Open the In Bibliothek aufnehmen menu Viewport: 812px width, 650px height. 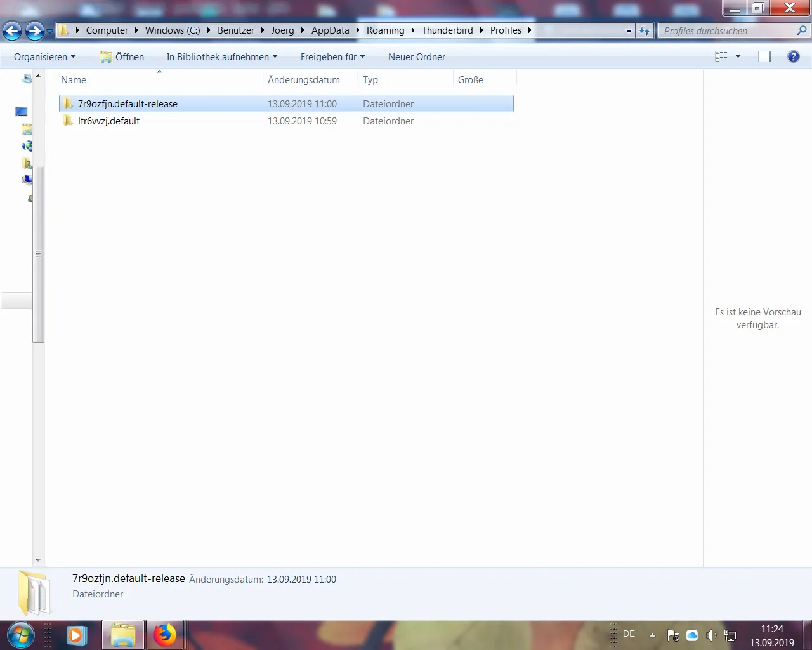(222, 56)
